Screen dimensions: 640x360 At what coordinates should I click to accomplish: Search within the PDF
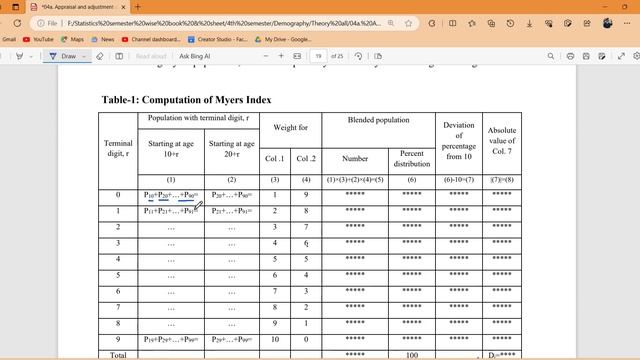point(551,56)
